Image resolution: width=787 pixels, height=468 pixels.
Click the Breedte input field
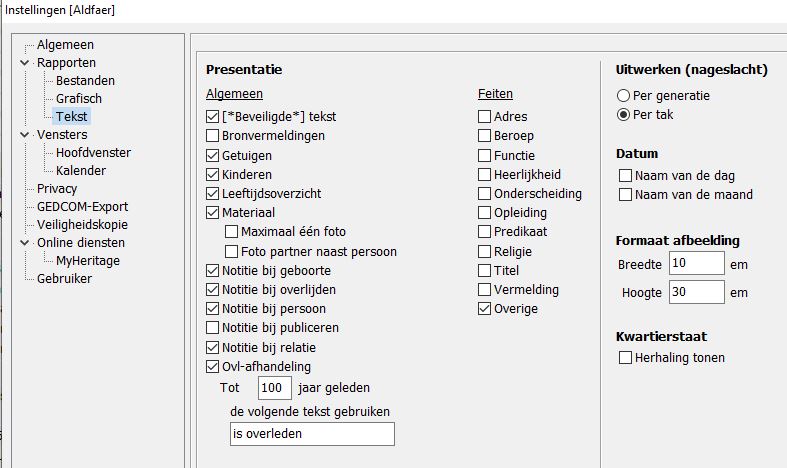coord(697,264)
